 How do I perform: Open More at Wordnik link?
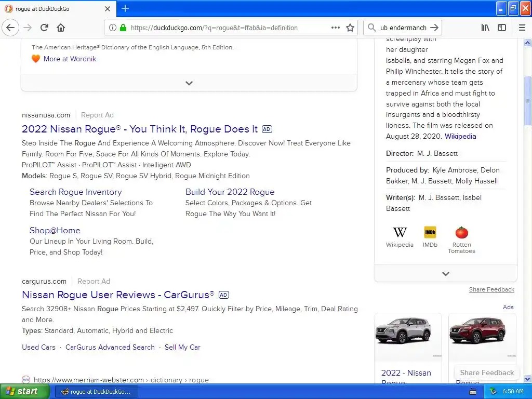(x=70, y=59)
